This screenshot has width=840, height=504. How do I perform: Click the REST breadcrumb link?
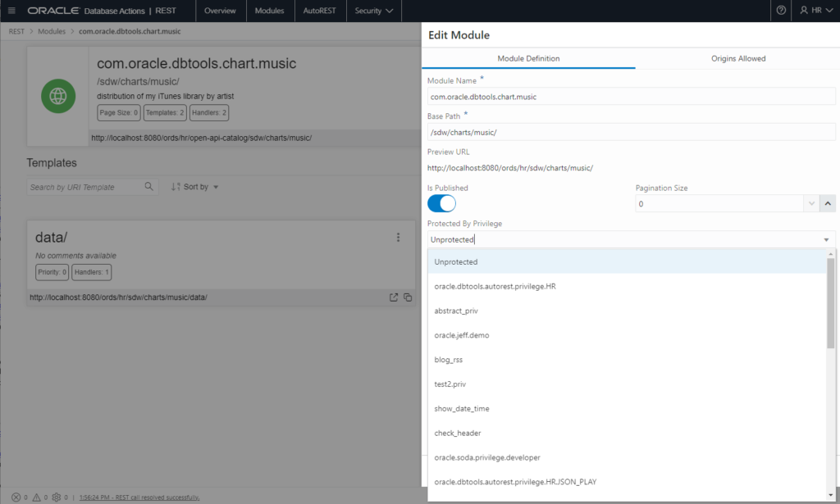coord(16,32)
